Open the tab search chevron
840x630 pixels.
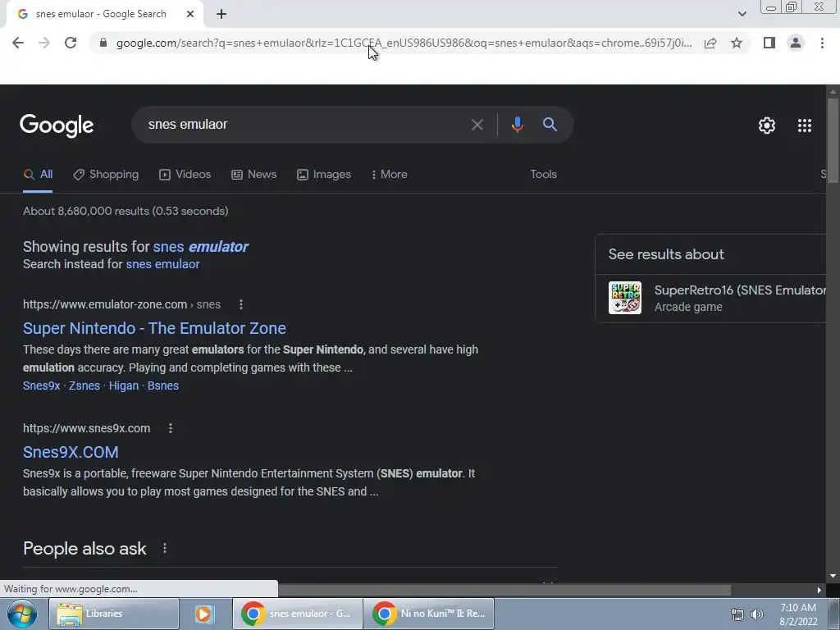point(742,14)
